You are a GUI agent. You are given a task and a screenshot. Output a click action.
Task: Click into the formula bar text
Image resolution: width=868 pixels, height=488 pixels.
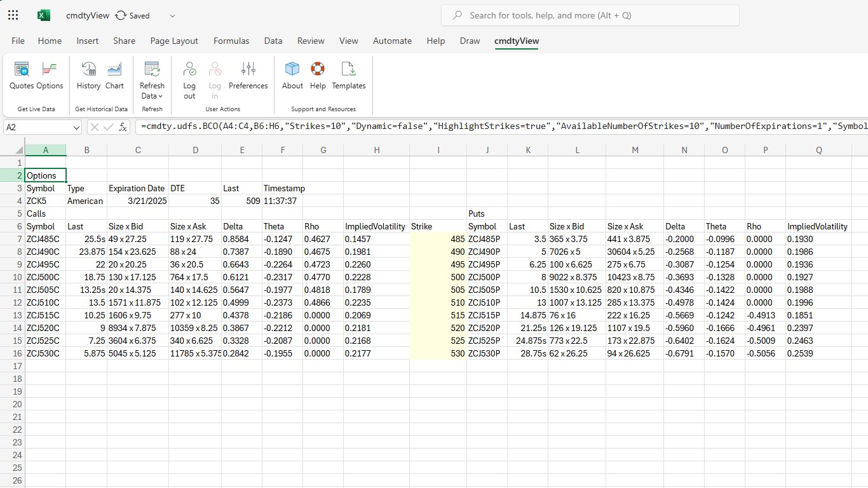pos(502,127)
